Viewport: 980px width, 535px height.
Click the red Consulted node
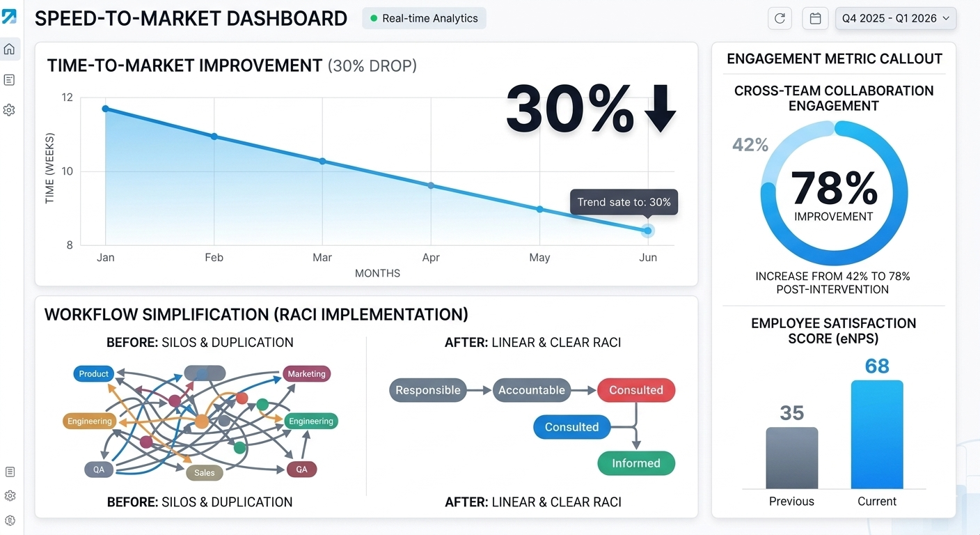[x=636, y=390]
